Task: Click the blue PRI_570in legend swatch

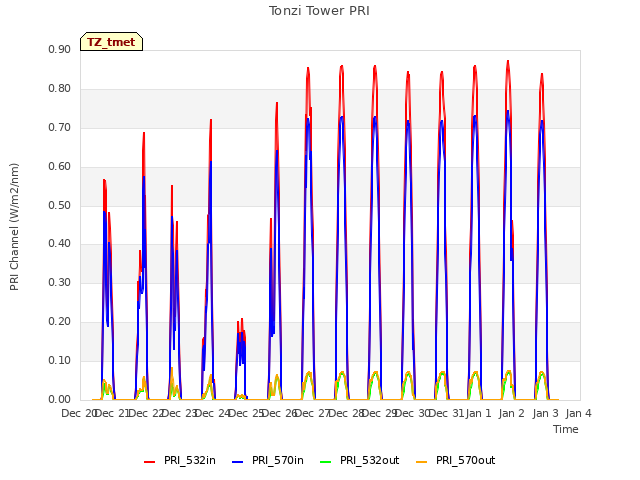Action: (x=238, y=461)
